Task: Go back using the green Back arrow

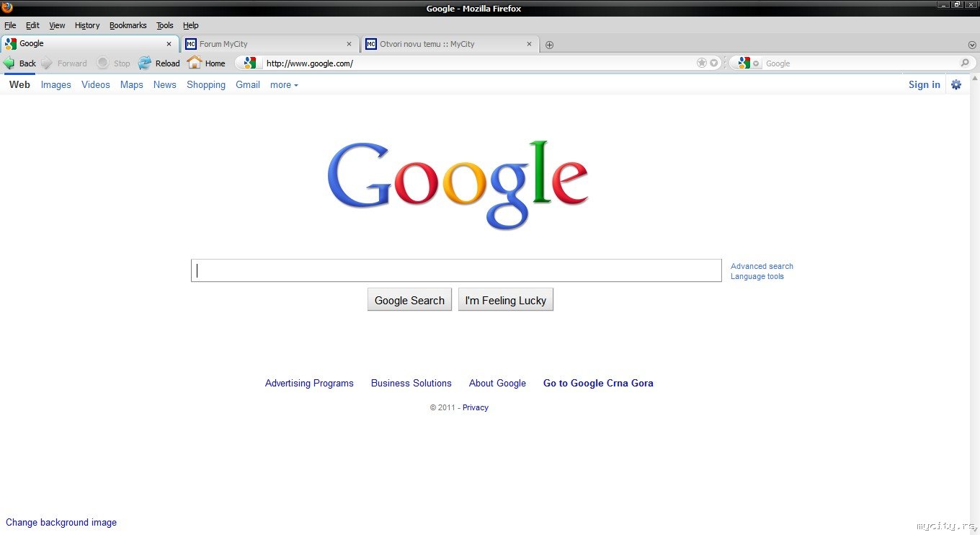Action: 9,63
